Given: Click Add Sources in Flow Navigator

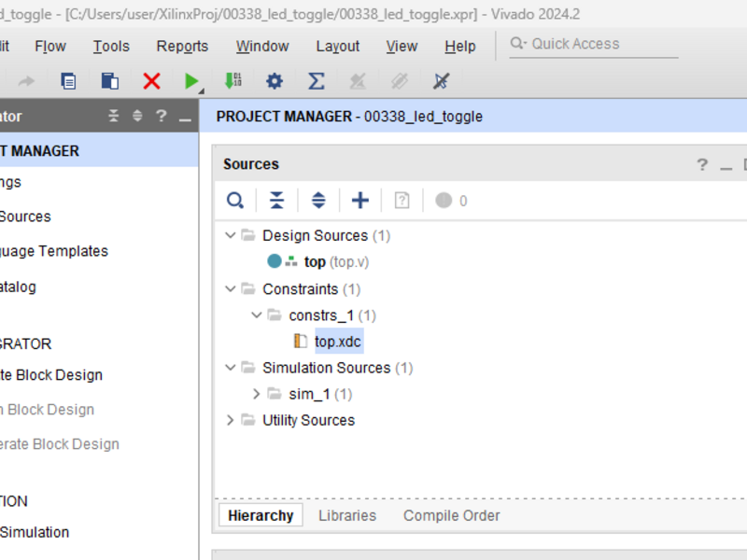Looking at the screenshot, I should coord(25,217).
